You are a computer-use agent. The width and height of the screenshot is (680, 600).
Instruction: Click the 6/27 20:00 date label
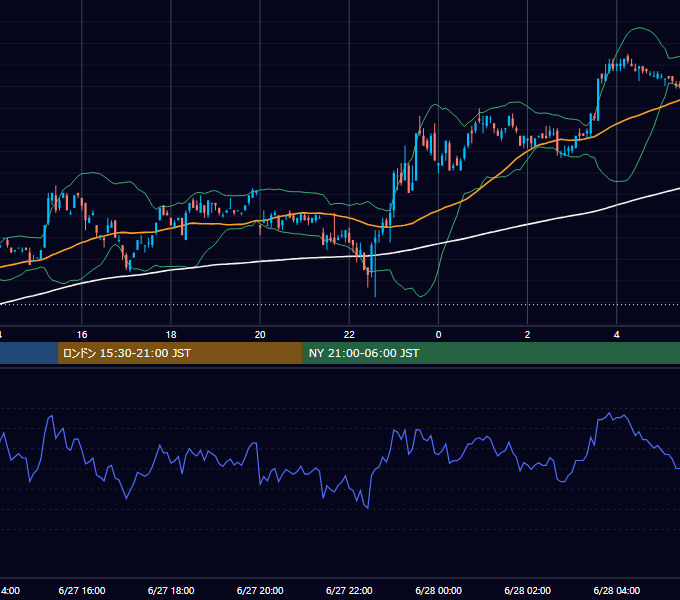tap(260, 590)
